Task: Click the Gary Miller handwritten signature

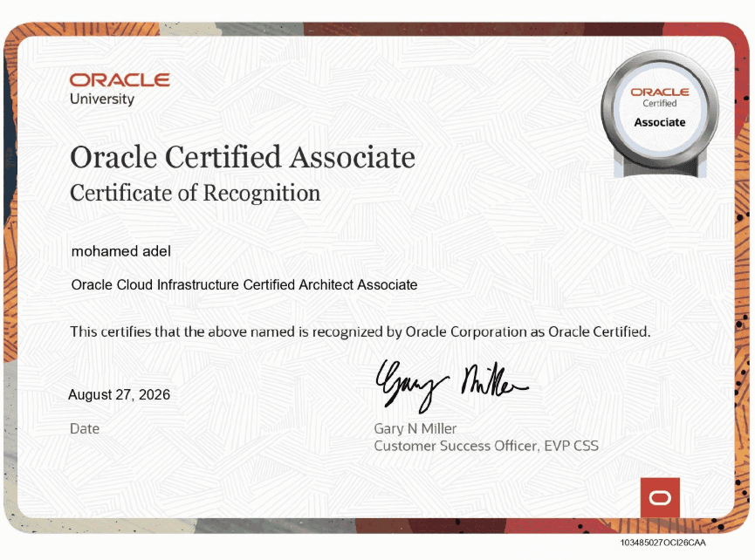Action: [451, 386]
